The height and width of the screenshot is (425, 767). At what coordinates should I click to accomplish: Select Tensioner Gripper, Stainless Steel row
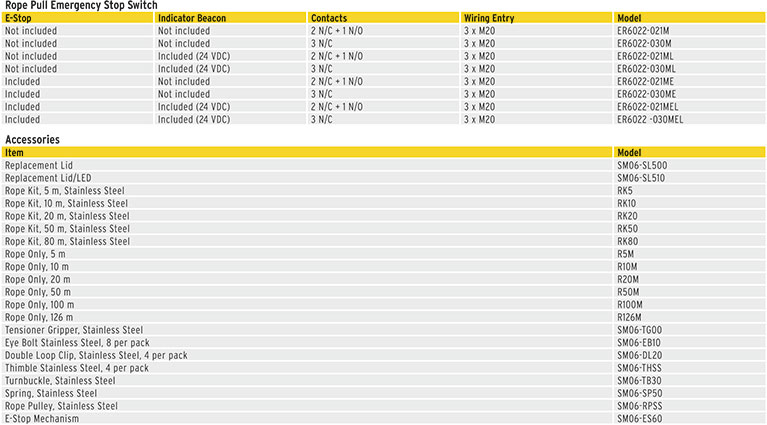coord(74,330)
